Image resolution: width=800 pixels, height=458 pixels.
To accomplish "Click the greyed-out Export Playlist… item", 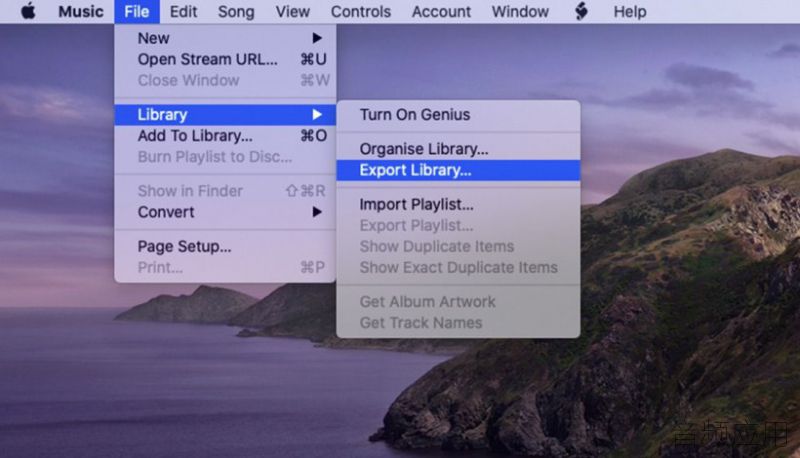I will 458,225.
